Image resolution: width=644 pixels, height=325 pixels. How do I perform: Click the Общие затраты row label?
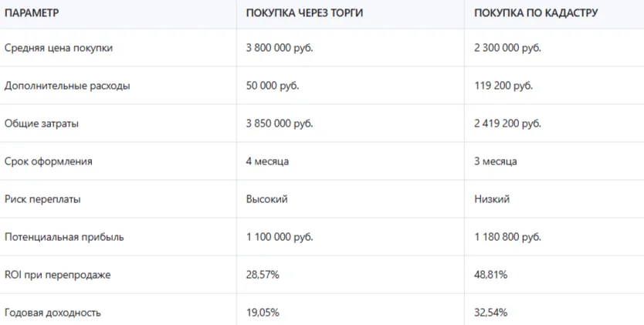42,124
